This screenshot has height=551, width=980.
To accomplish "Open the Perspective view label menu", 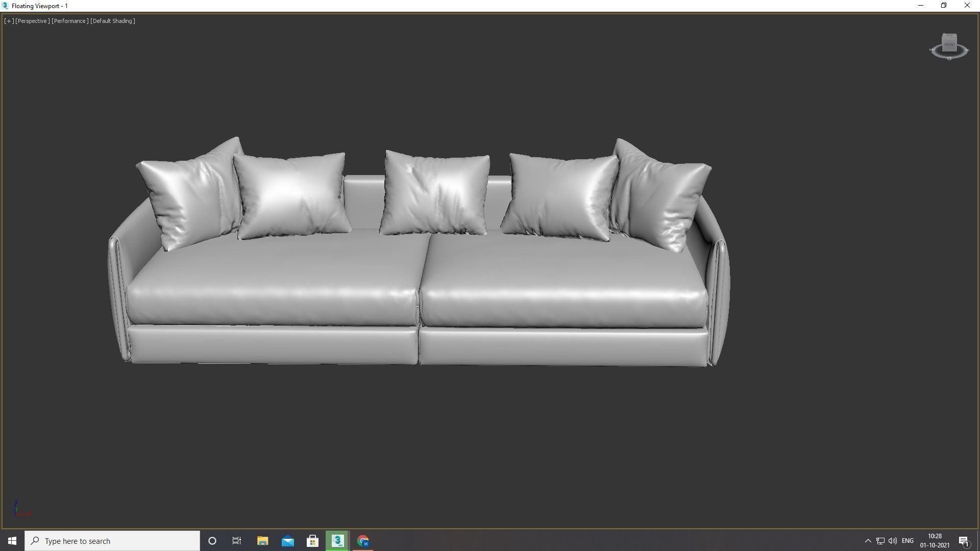I will click(32, 21).
